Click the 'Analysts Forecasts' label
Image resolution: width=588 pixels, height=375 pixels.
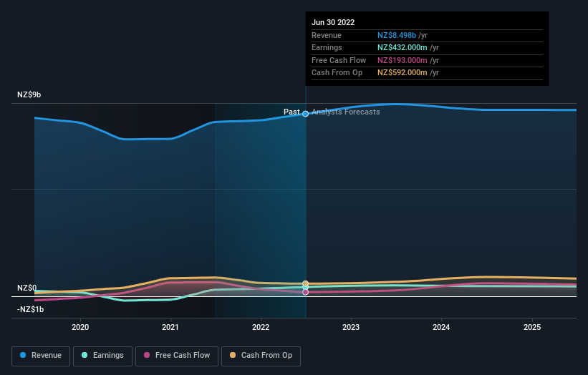[x=346, y=112]
